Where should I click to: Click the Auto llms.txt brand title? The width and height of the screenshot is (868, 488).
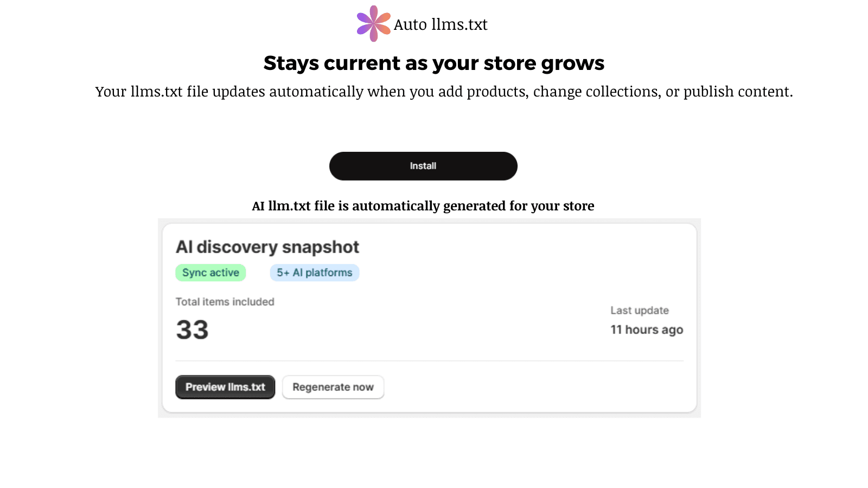[441, 24]
